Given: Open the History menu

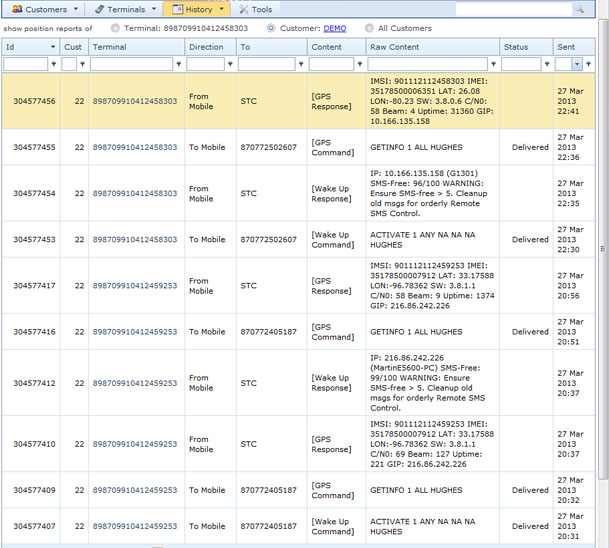Looking at the screenshot, I should coord(198,9).
